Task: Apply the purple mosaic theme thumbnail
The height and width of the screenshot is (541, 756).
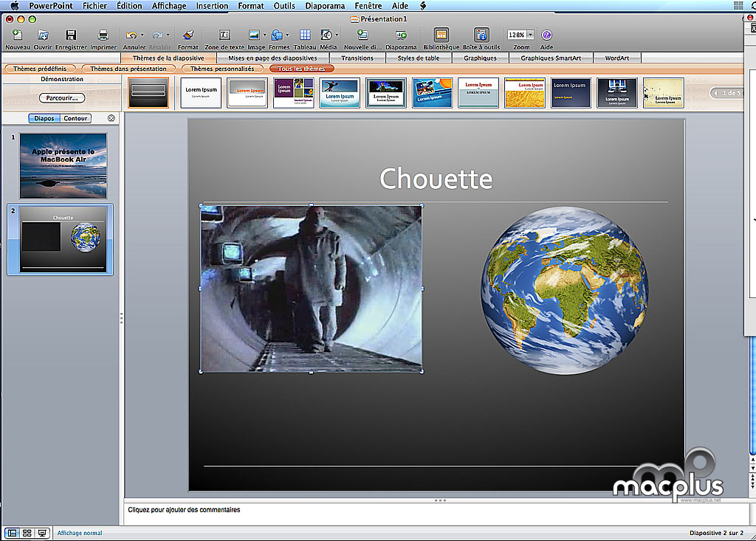Action: 294,92
